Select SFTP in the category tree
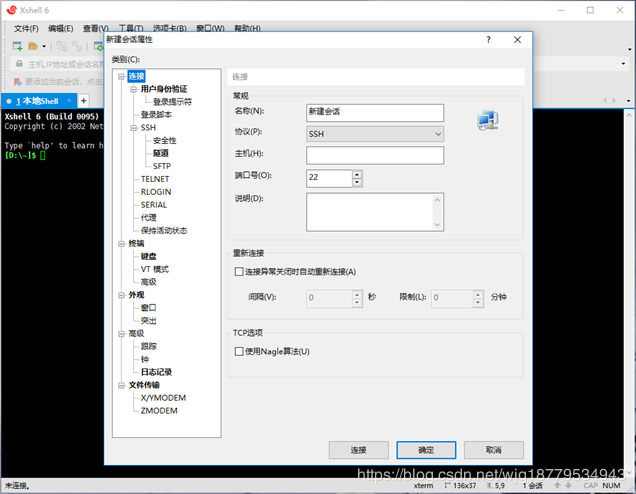Viewport: 636px width, 494px height. (x=162, y=166)
